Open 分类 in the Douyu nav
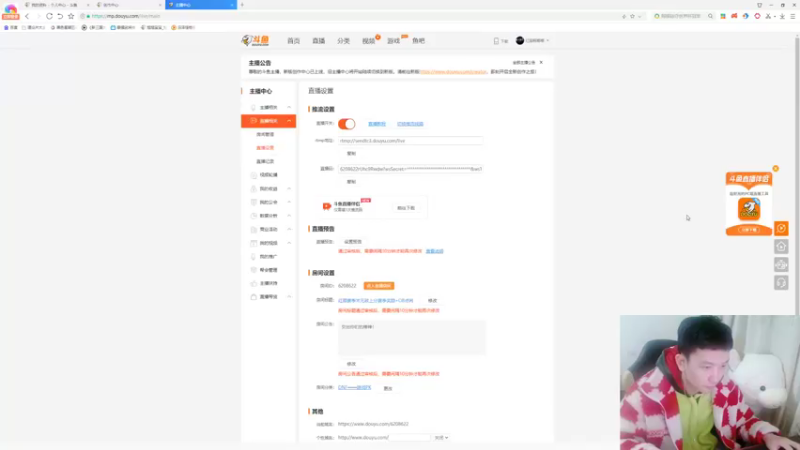This screenshot has width=800, height=450. point(343,41)
